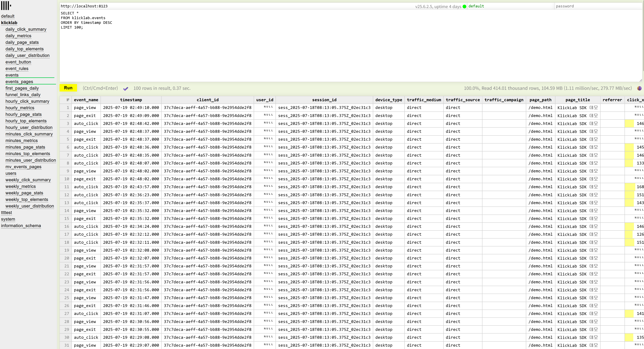
Task: Toggle the dark theme moon icon
Action: 639,88
